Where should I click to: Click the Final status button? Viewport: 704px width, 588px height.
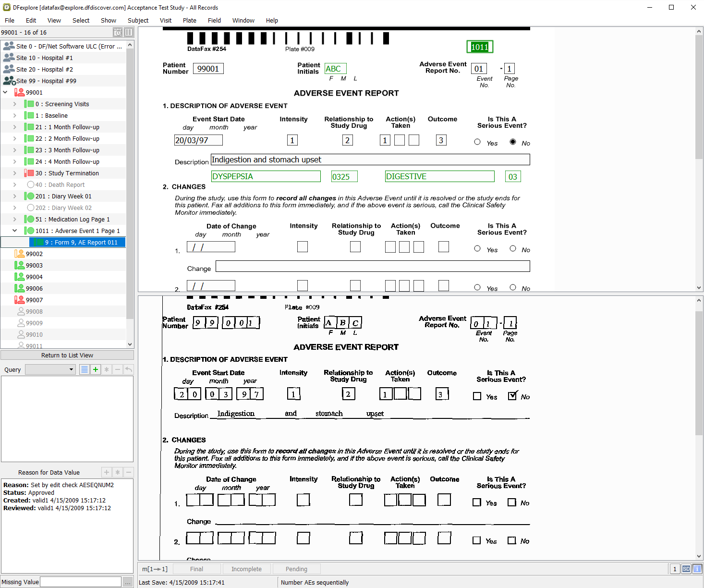(x=196, y=569)
